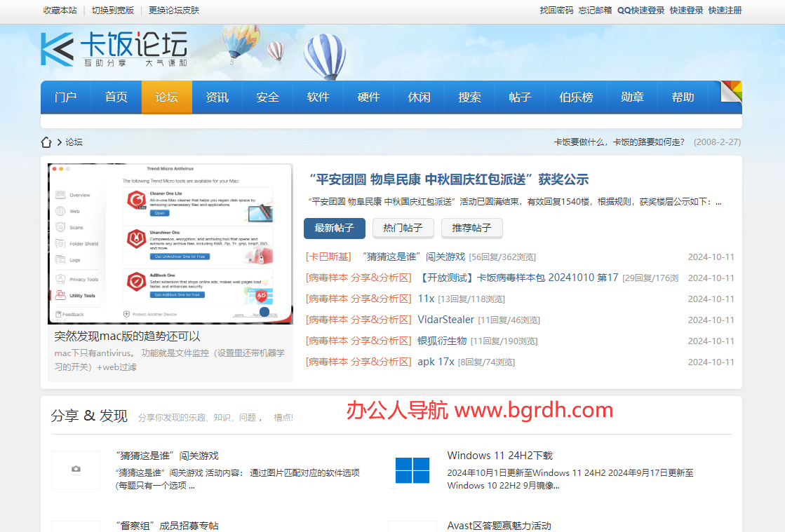This screenshot has height=532, width=785.
Task: Switch to the 热门帖子 tab
Action: (x=403, y=229)
